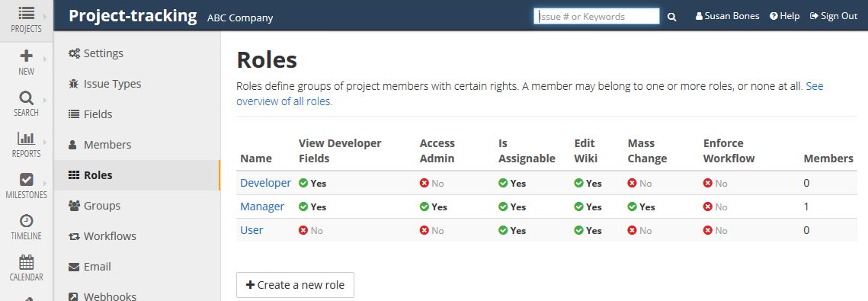This screenshot has height=301, width=868.
Task: Click the Roles page heading
Action: coord(267,59)
